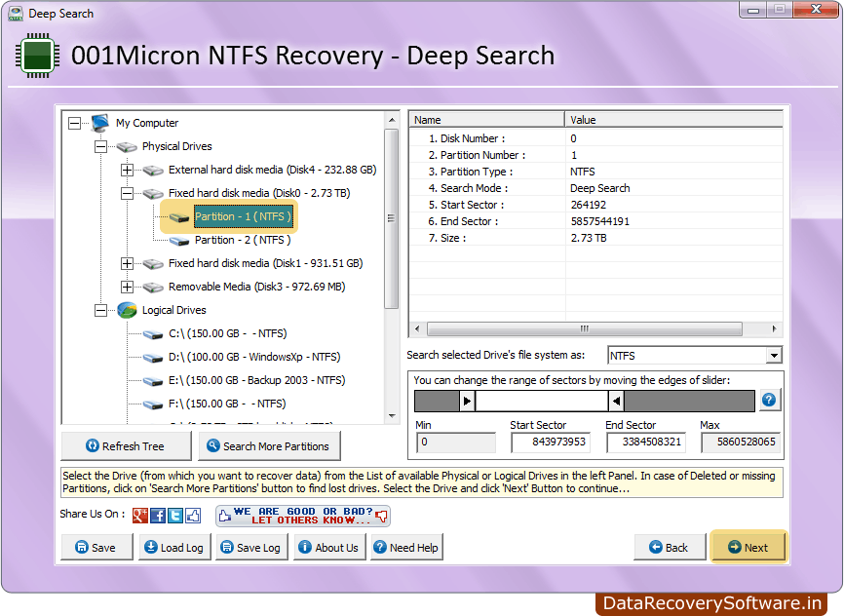Go Back to previous step
The width and height of the screenshot is (844, 616).
click(670, 548)
